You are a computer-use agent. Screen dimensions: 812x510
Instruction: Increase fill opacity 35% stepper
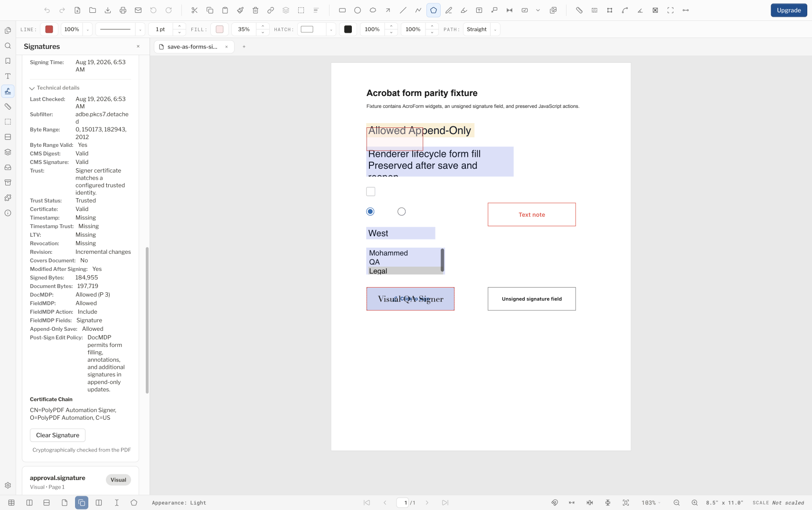(x=263, y=26)
